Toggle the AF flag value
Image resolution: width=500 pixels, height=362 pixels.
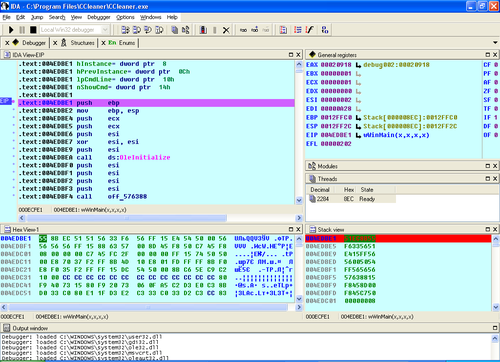point(496,82)
